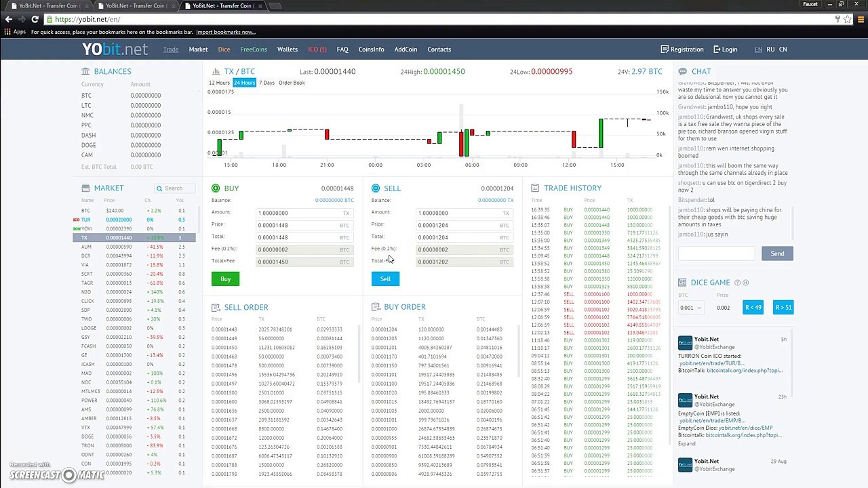The image size is (868, 488).
Task: Click the browser address bar
Action: click(434, 19)
